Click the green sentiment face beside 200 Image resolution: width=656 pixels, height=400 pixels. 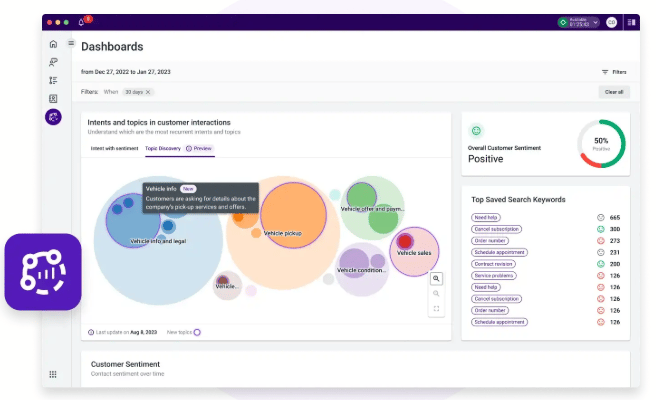[601, 264]
